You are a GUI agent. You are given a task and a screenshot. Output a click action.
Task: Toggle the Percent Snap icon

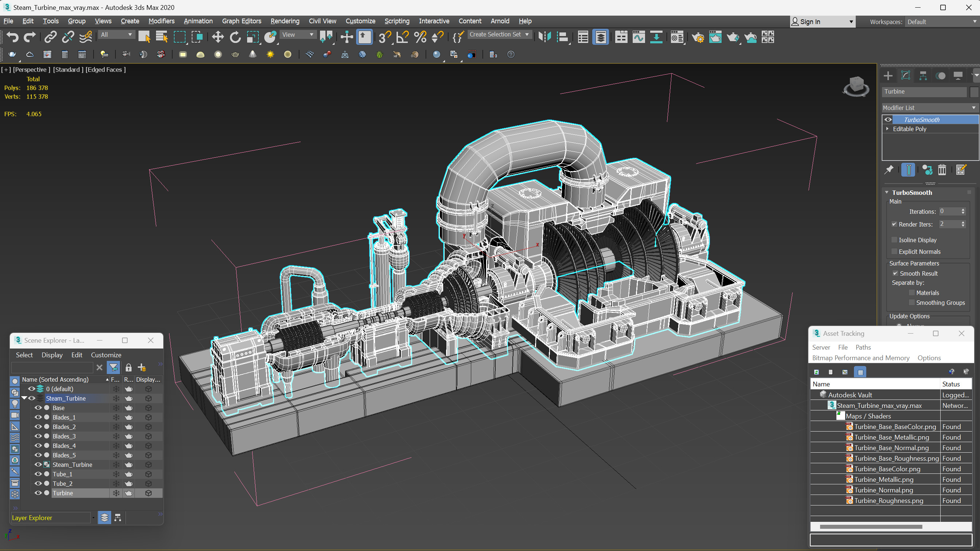(420, 37)
